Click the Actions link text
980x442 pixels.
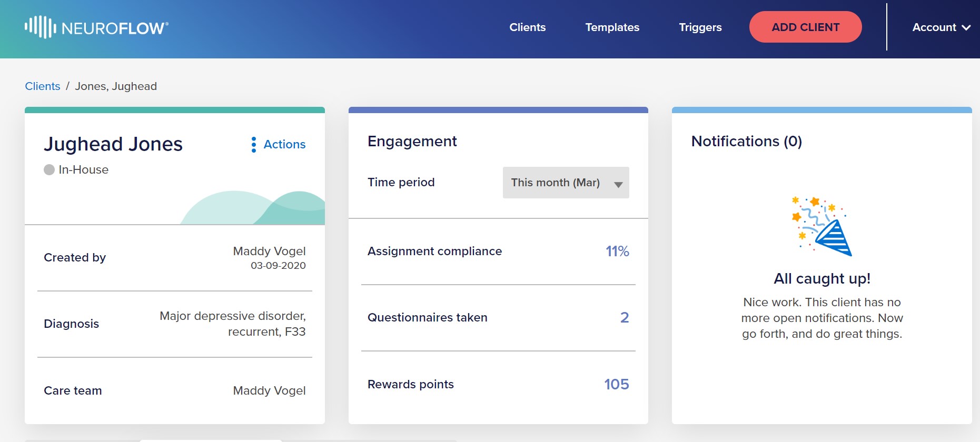point(284,144)
